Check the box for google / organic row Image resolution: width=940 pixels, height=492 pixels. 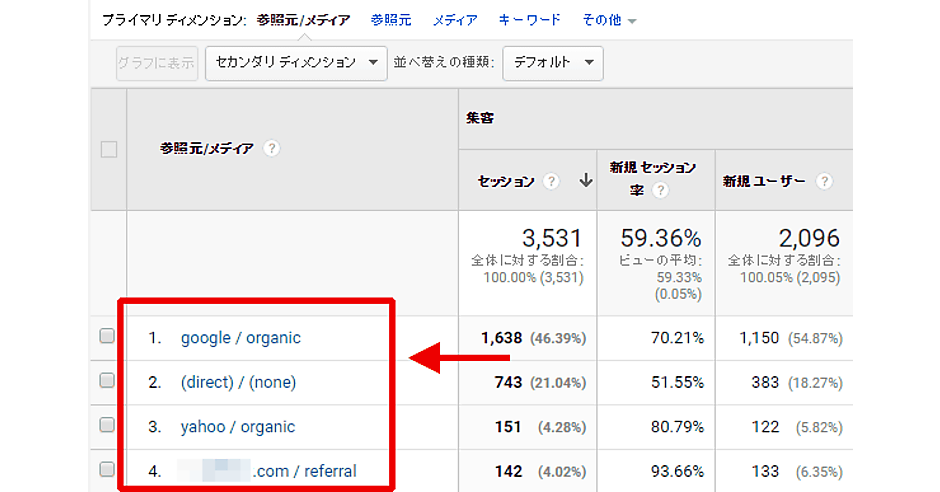point(107,337)
